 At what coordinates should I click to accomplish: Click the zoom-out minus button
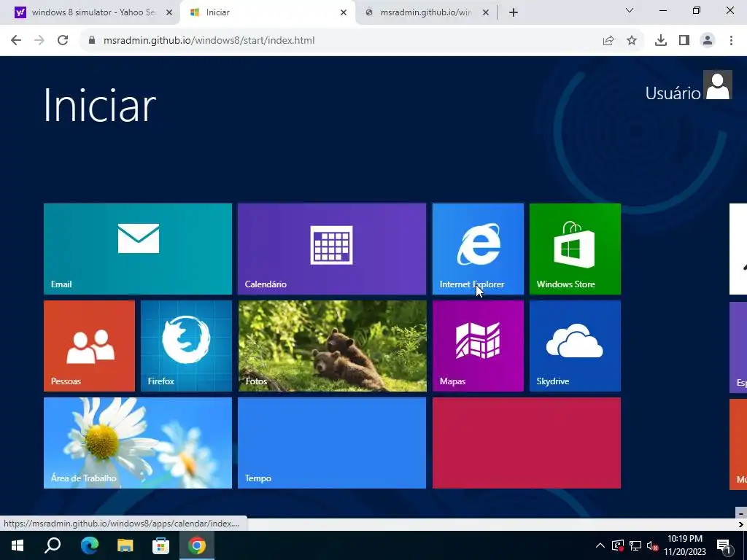(x=741, y=513)
